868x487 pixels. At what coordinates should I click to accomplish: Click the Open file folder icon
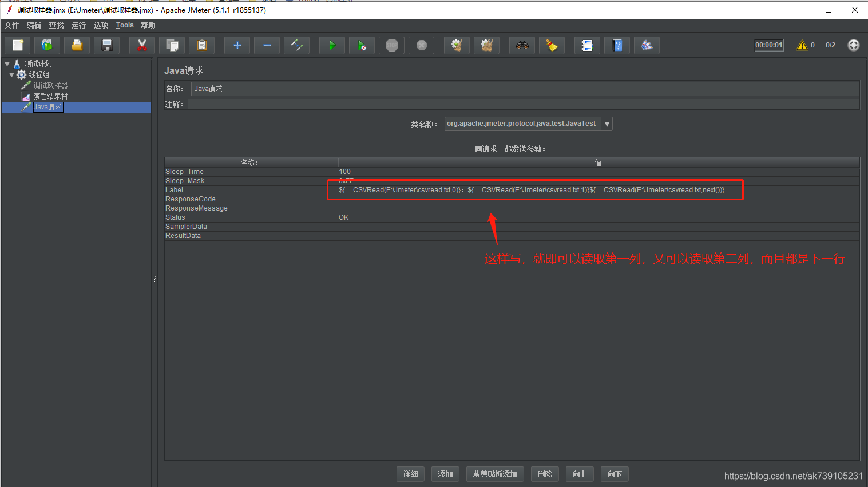[77, 45]
